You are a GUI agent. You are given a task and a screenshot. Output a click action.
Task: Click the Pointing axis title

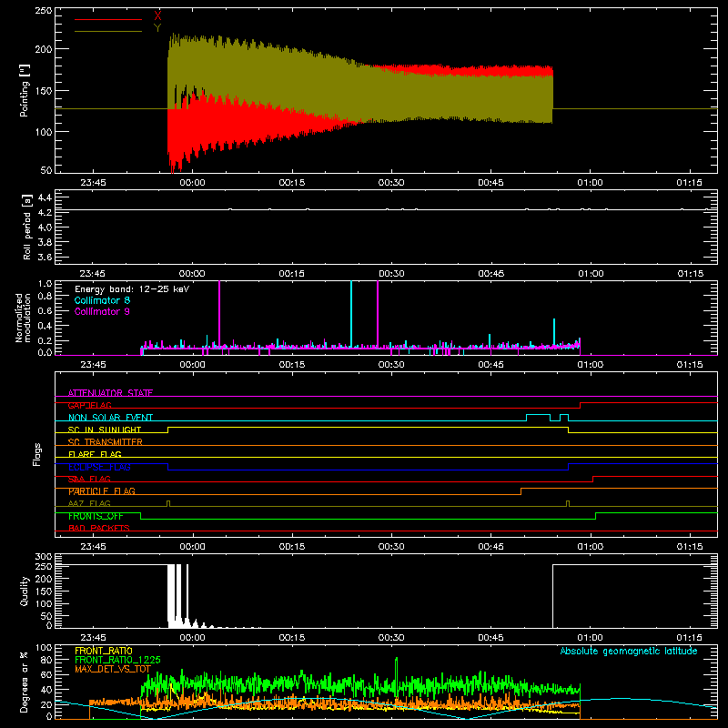[x=25, y=90]
